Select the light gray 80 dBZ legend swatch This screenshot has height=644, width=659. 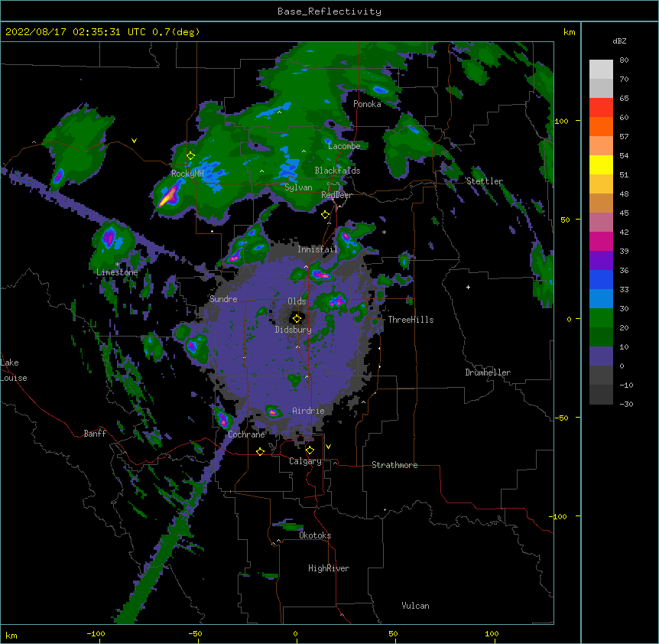tap(601, 70)
